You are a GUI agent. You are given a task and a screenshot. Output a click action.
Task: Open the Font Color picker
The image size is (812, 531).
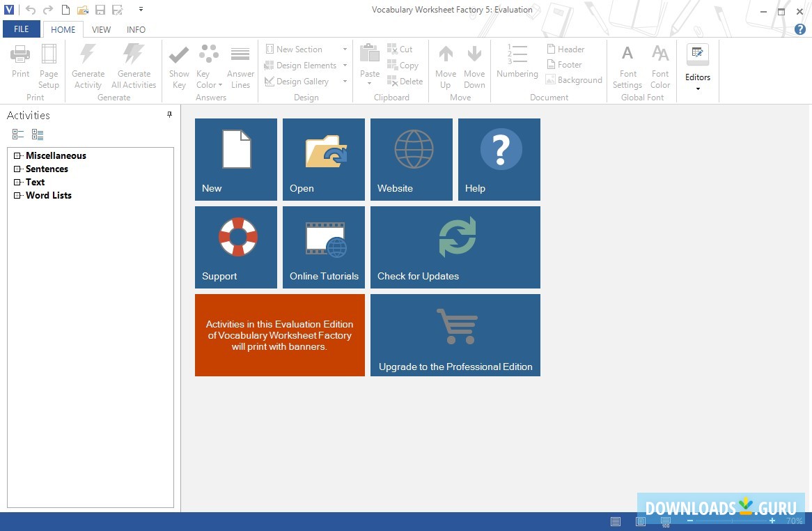[x=660, y=66]
